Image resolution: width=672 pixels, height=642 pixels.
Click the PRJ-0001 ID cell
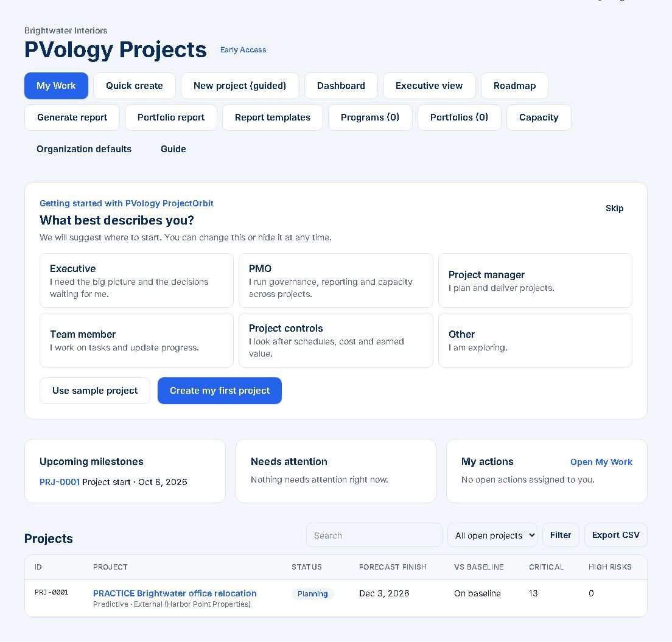(x=51, y=593)
